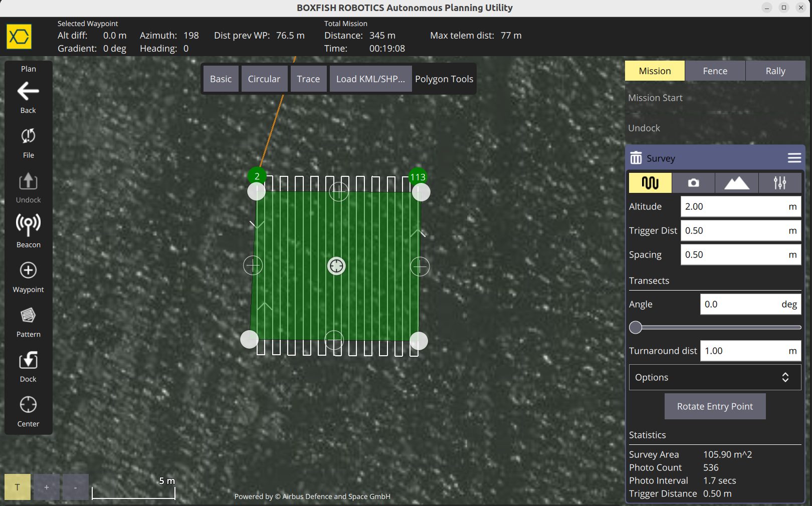This screenshot has width=812, height=506.
Task: Click the Rotate Entry Point button
Action: coord(715,406)
